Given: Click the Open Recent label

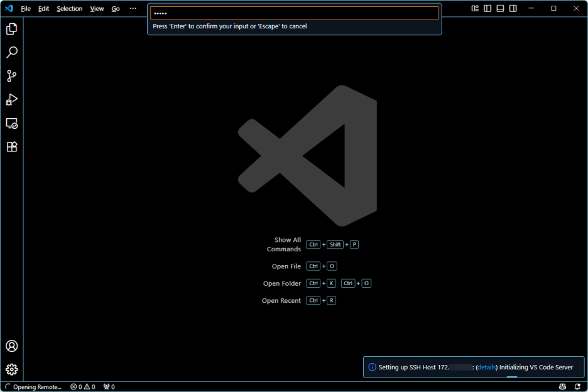Looking at the screenshot, I should 281,300.
